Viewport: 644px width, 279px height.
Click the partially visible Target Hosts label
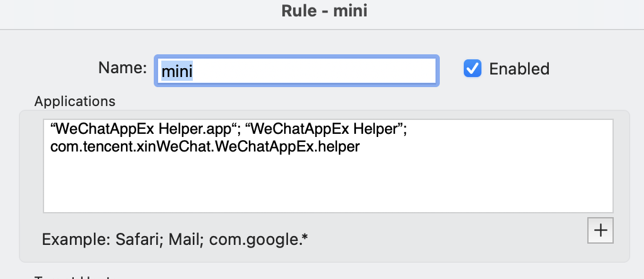[75, 276]
